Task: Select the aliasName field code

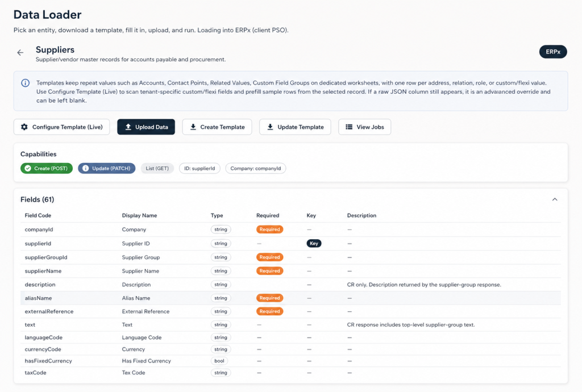Action: pyautogui.click(x=38, y=298)
